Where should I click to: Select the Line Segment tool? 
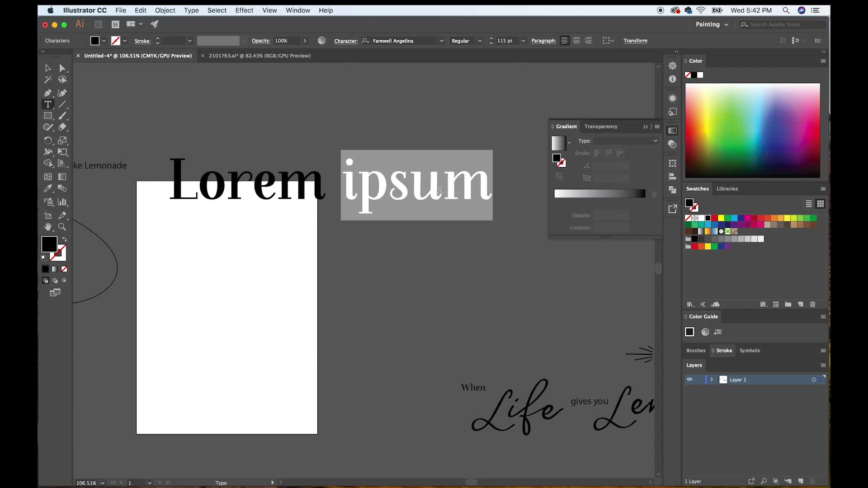[x=63, y=104]
